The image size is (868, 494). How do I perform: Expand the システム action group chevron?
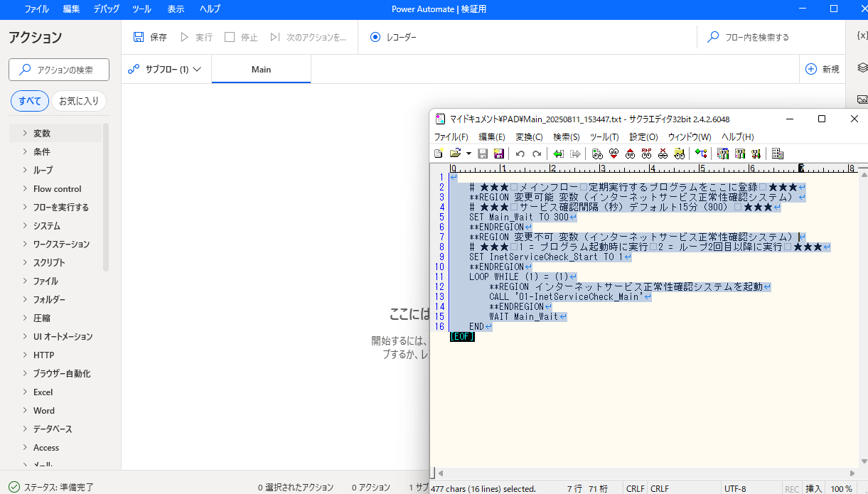(x=25, y=225)
